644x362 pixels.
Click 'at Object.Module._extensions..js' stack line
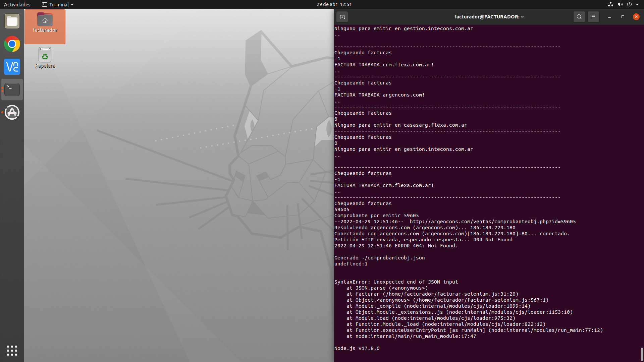[460, 312]
